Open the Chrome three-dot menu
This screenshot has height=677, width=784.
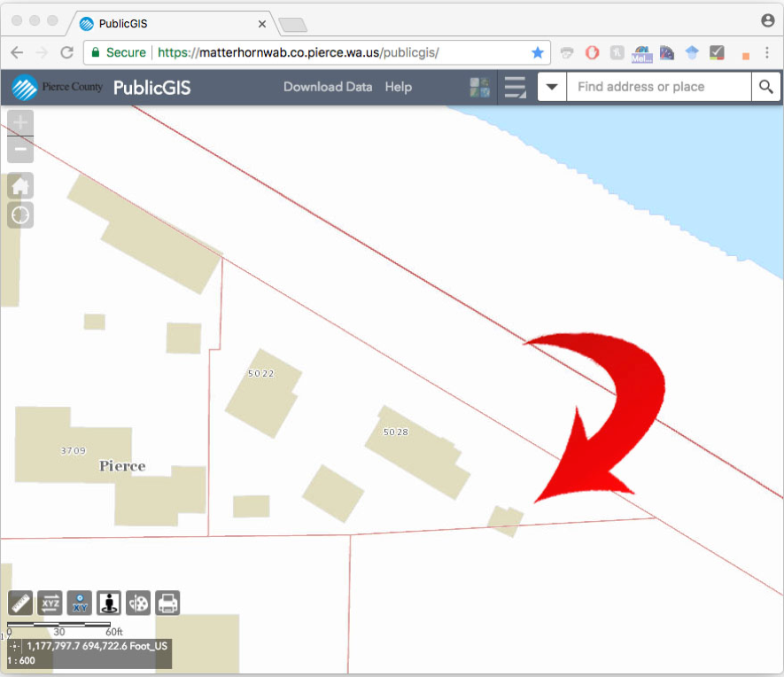tap(767, 52)
